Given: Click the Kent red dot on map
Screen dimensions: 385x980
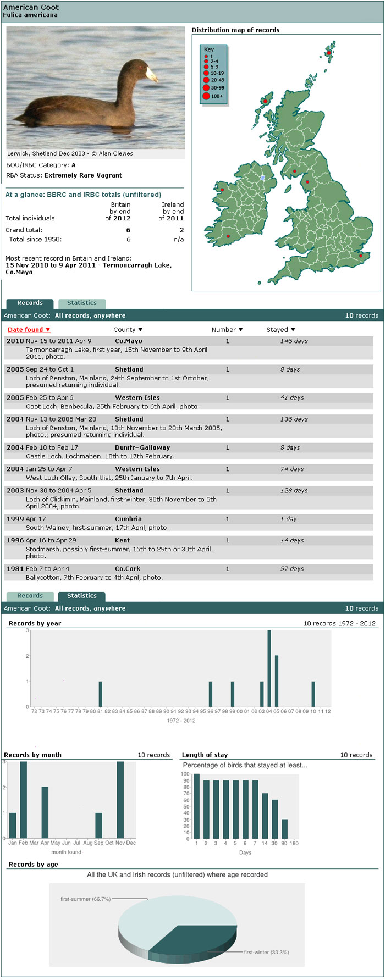Looking at the screenshot, I should click(361, 256).
